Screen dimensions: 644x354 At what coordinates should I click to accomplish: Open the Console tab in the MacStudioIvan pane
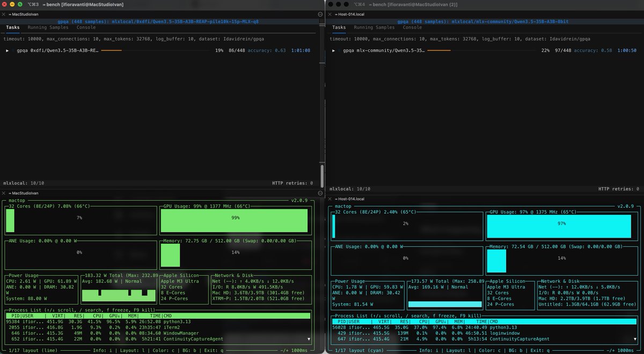tap(86, 27)
